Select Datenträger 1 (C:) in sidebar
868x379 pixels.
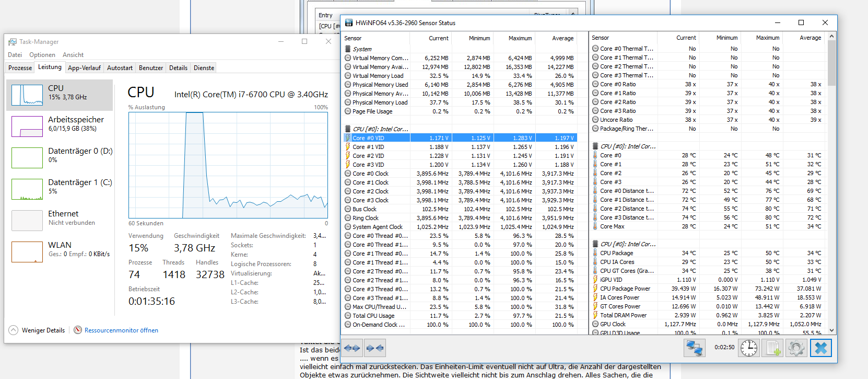(60, 189)
